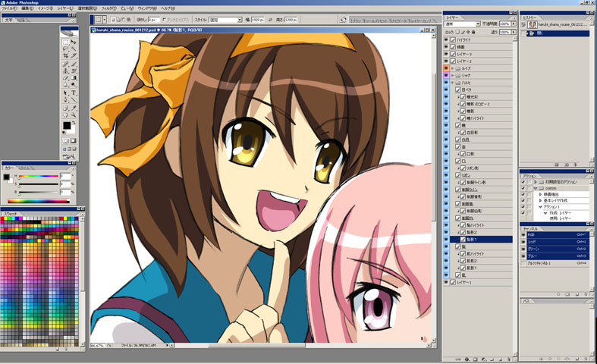Collapse the ハルヒ layer group
This screenshot has width=597, height=364.
[453, 83]
